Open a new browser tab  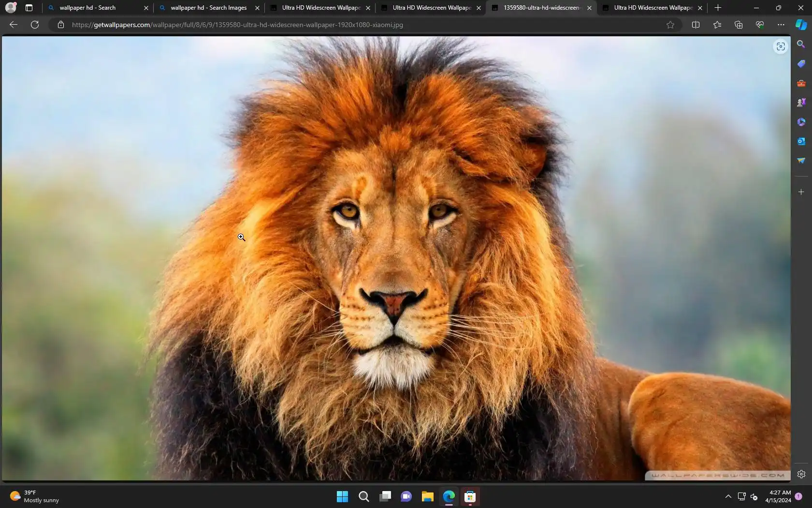pos(718,8)
